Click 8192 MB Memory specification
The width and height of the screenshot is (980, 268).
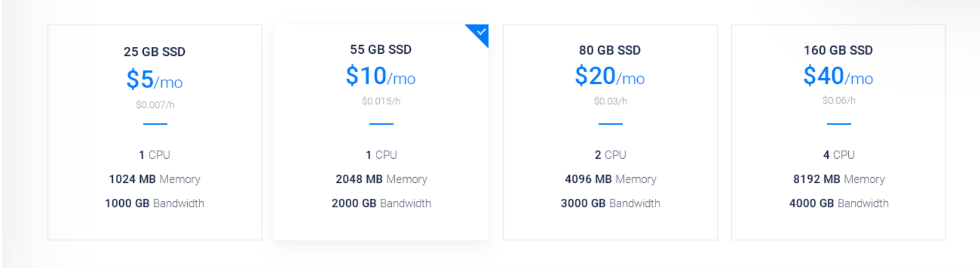click(x=839, y=179)
